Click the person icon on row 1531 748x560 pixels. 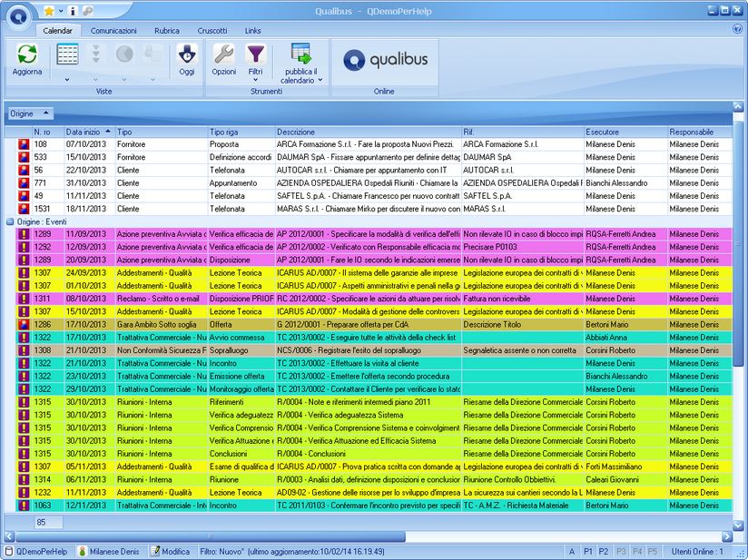pos(24,209)
